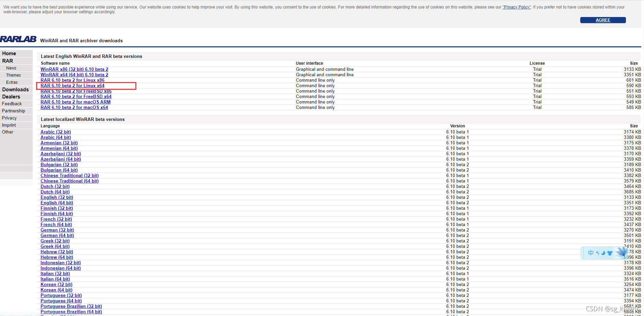Open the Italian (64 bit) download link

click(x=55, y=279)
